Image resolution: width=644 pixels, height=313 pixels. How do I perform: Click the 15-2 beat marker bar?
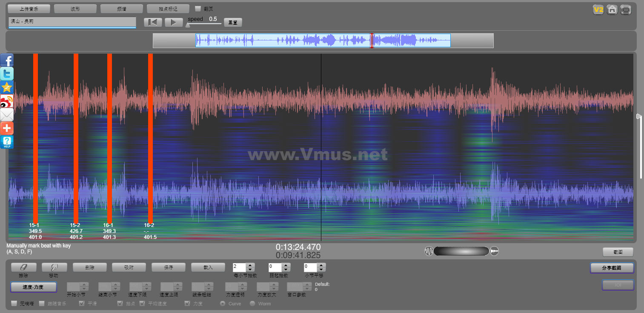[76, 138]
